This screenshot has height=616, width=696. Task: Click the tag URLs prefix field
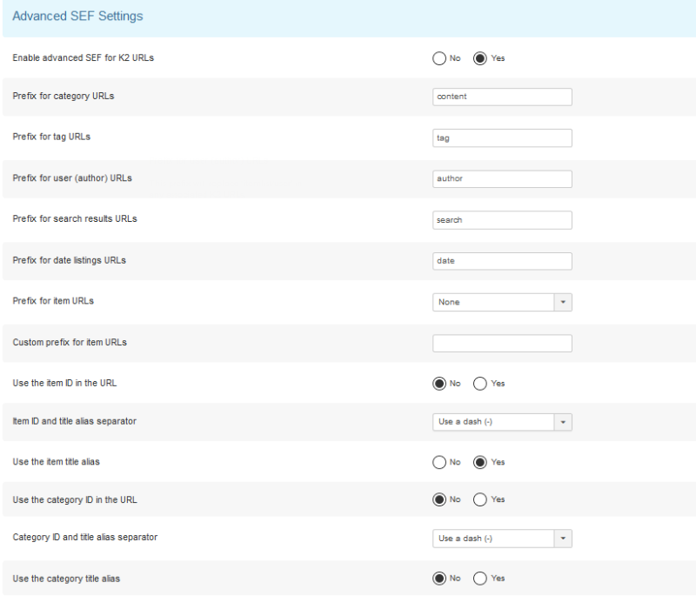(502, 138)
